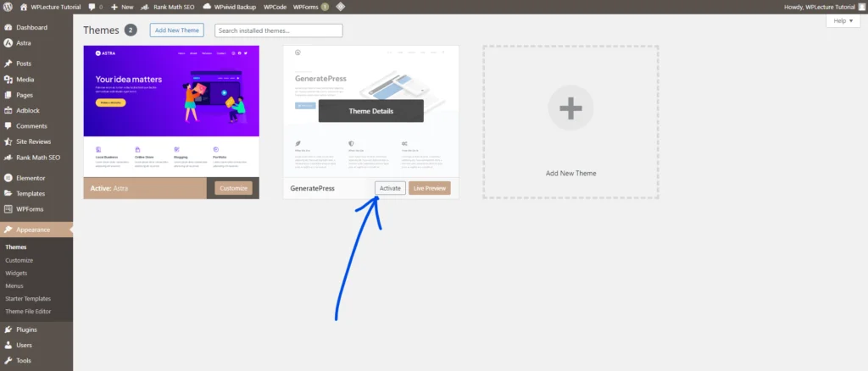Viewport: 868px width, 371px height.
Task: Click the Media library icon
Action: pos(8,80)
